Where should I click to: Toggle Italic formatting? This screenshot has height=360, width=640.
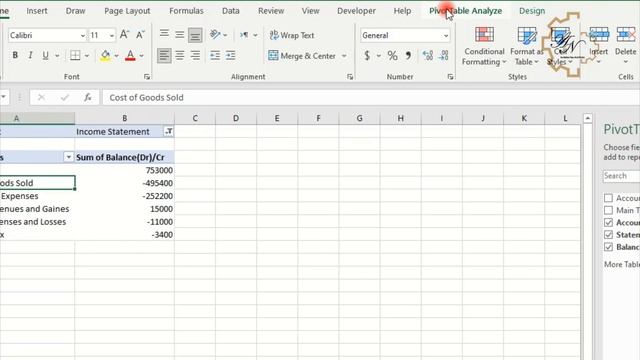tap(30, 55)
